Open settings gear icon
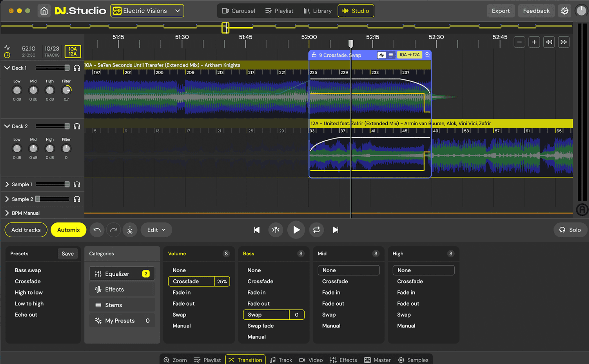589x364 pixels. pyautogui.click(x=564, y=11)
